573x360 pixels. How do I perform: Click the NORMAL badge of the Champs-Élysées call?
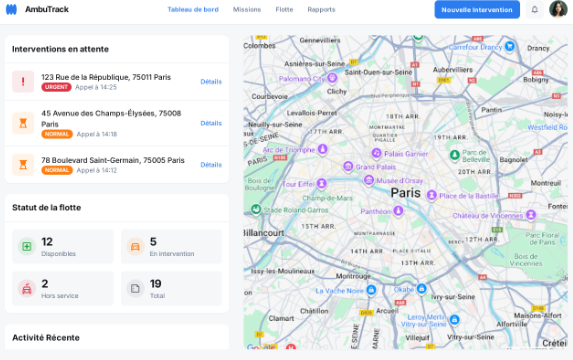pyautogui.click(x=57, y=134)
